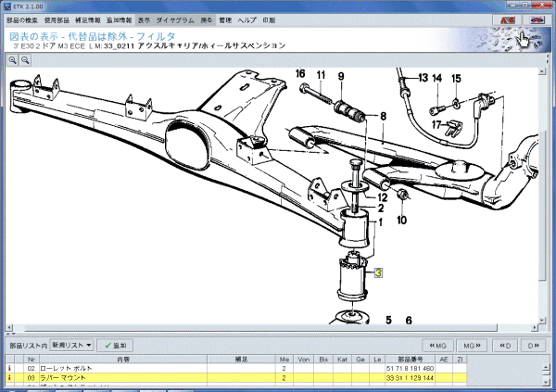
Task: Open the 部品の検索 menu
Action: [21, 19]
